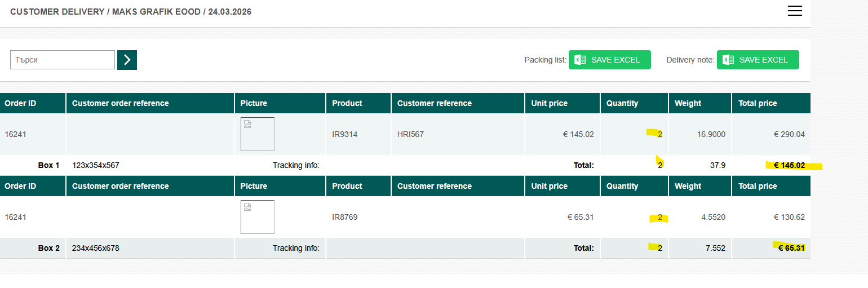Click the Tracking info label for Box 1

click(296, 166)
